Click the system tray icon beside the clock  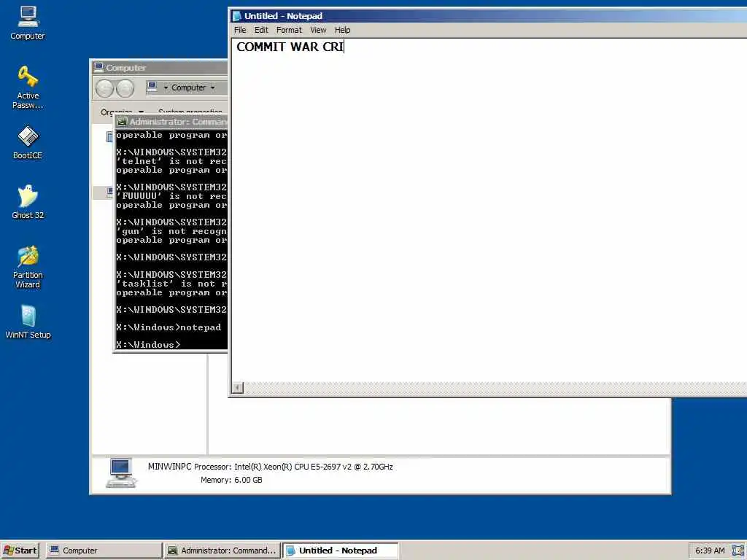pyautogui.click(x=738, y=551)
